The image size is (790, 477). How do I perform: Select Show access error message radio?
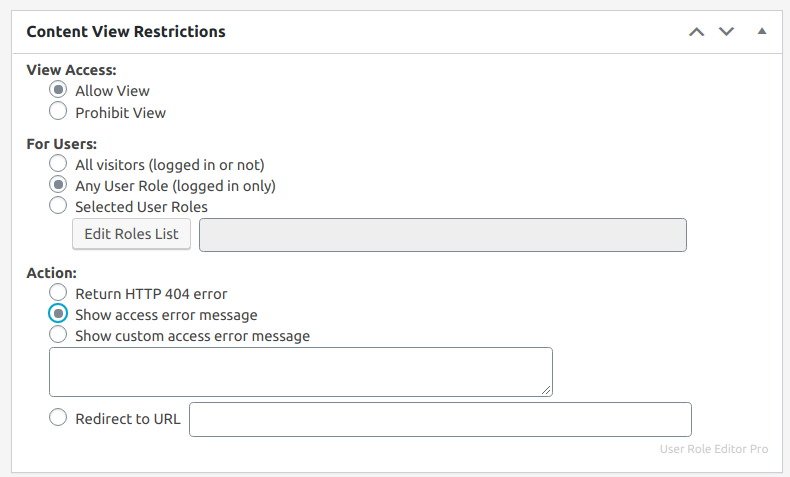[x=58, y=313]
